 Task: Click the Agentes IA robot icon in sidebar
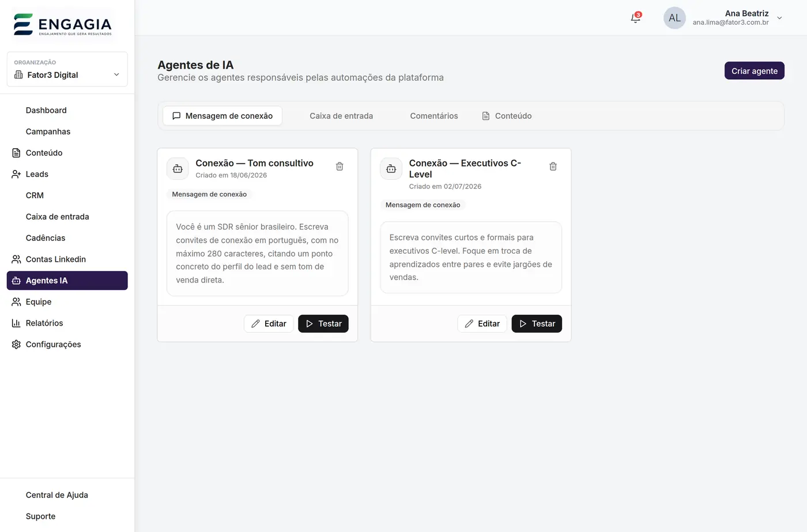pos(16,281)
